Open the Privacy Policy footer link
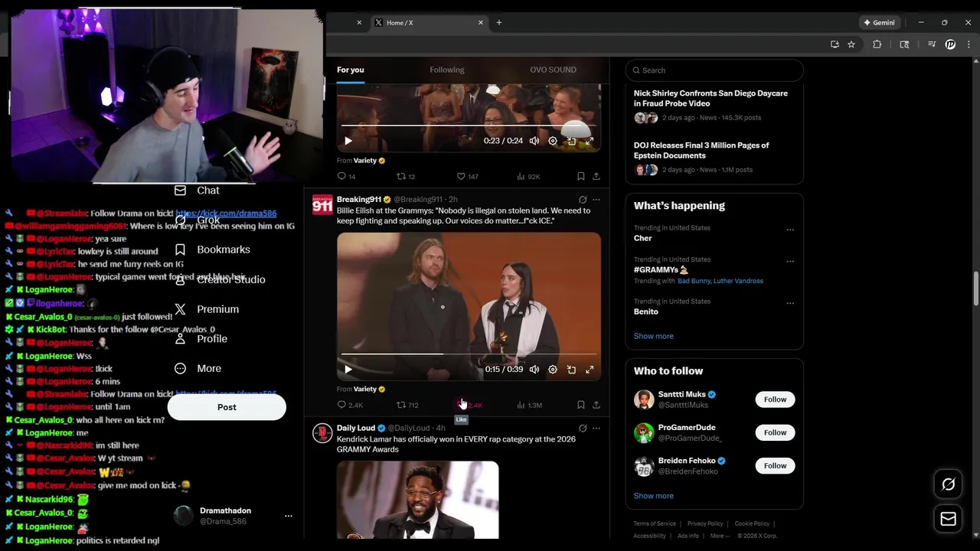This screenshot has width=980, height=551. click(x=705, y=523)
